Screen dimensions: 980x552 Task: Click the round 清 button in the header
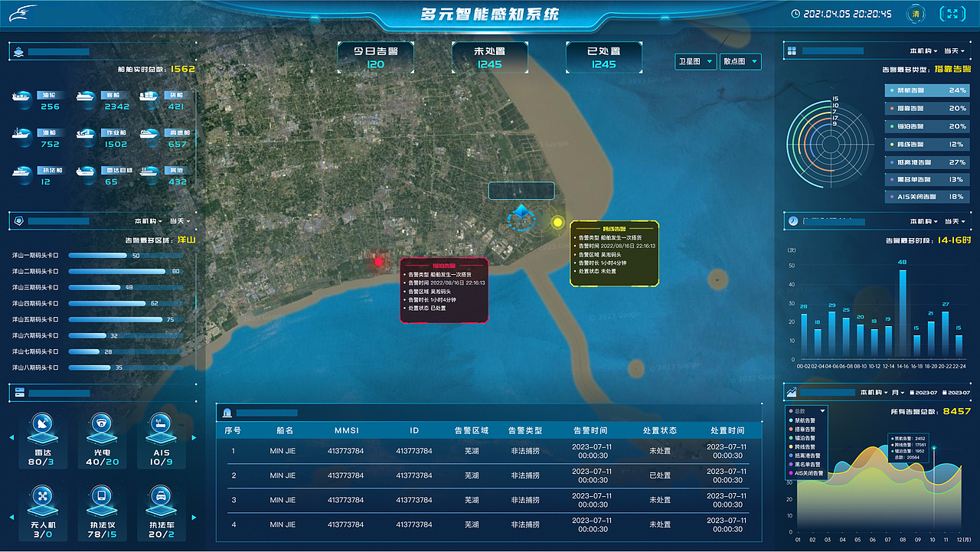916,14
